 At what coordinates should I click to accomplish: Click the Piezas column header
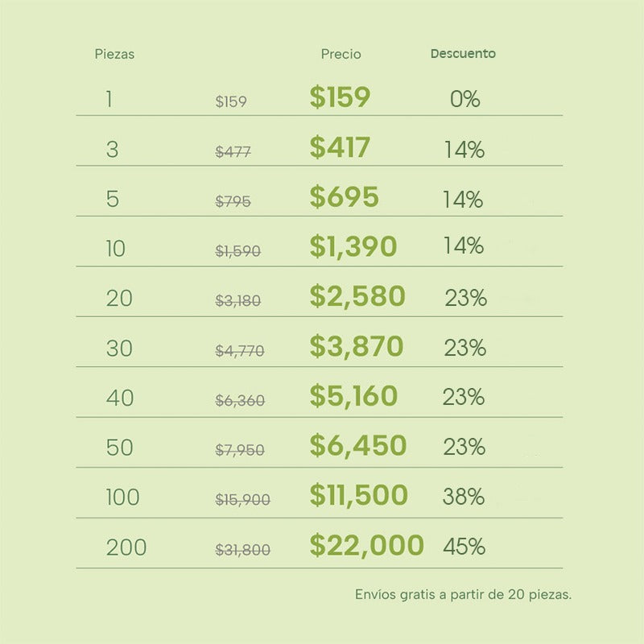114,55
